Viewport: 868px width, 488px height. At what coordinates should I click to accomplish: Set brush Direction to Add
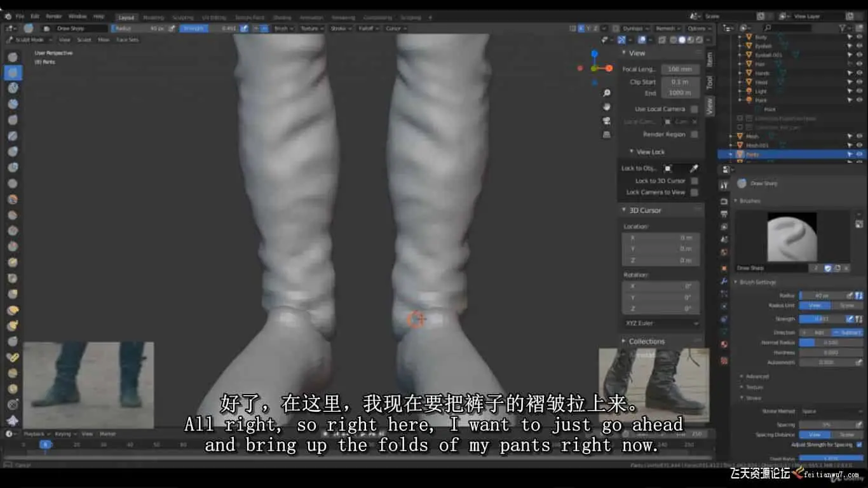coord(815,332)
